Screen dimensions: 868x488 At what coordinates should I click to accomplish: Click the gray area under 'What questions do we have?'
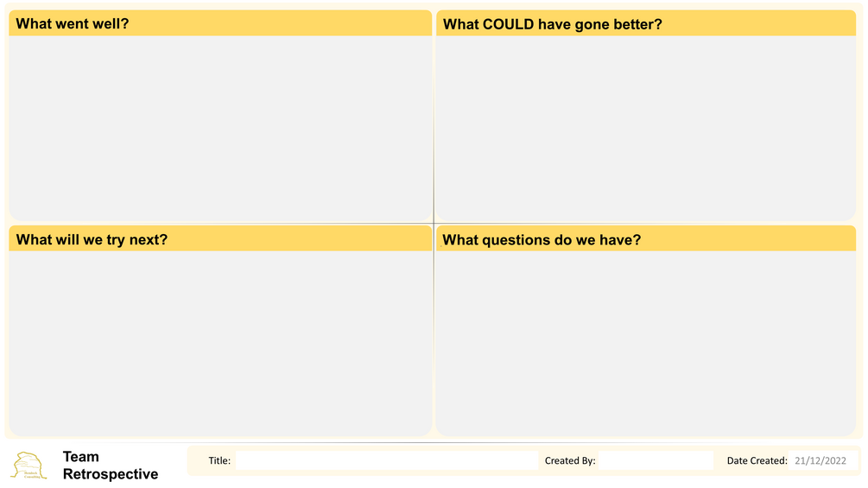coord(645,343)
